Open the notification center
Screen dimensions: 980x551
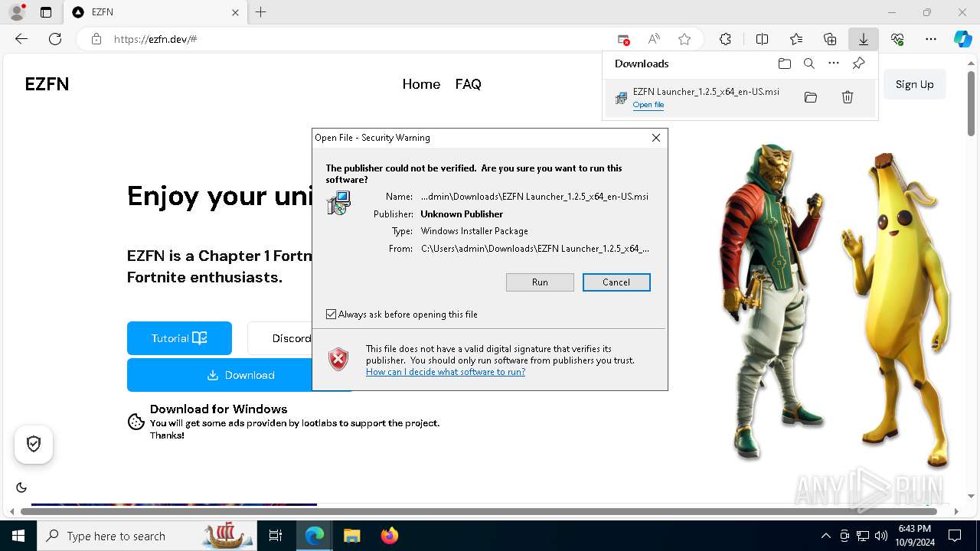(x=955, y=536)
